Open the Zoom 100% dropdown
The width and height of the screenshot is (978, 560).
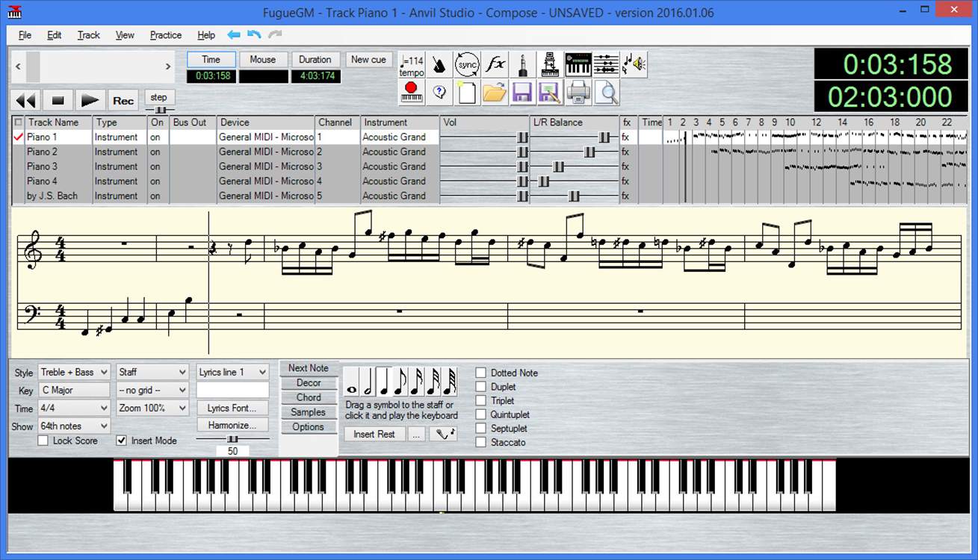(x=152, y=408)
